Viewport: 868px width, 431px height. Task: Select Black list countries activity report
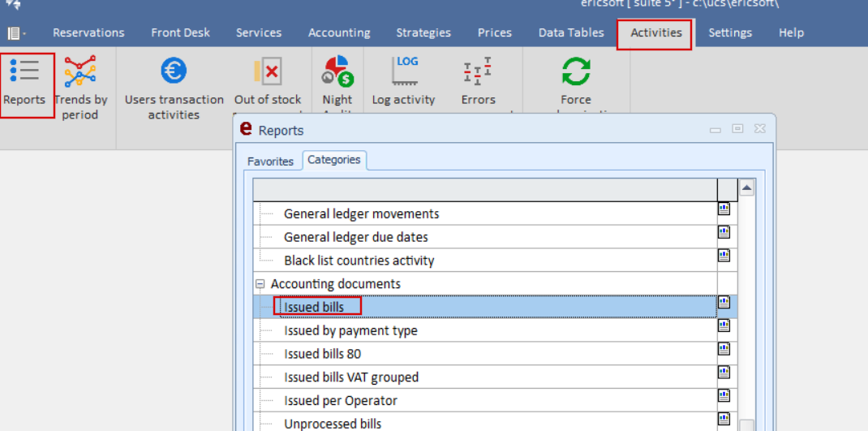click(x=359, y=261)
